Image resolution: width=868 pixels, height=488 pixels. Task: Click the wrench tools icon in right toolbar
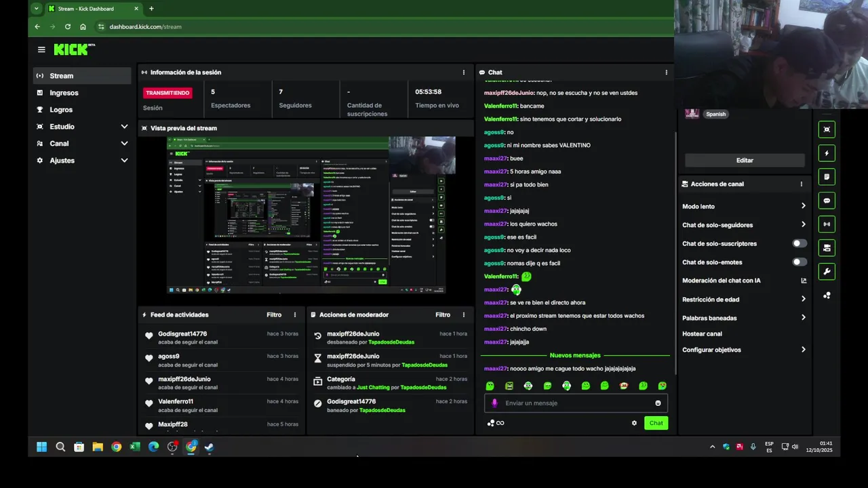[827, 272]
